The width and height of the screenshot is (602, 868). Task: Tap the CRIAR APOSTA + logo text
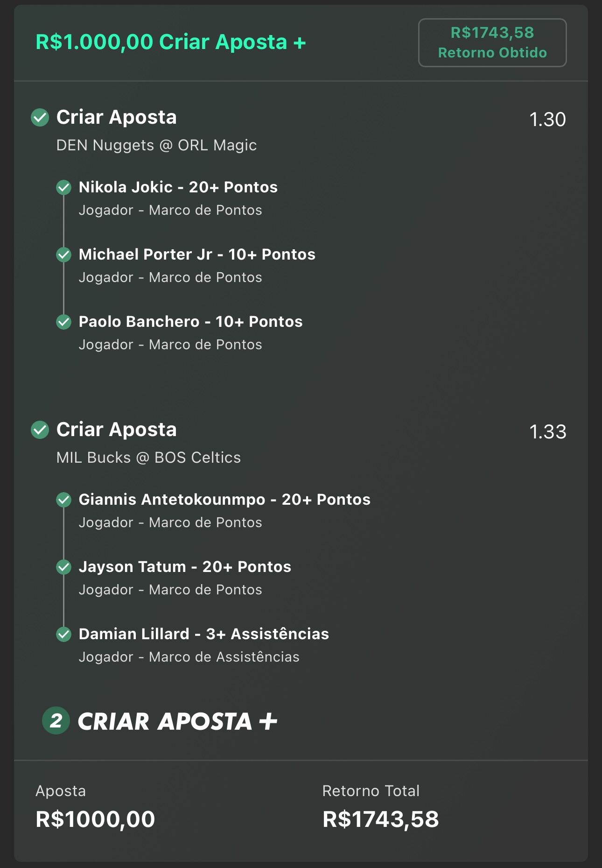(178, 721)
